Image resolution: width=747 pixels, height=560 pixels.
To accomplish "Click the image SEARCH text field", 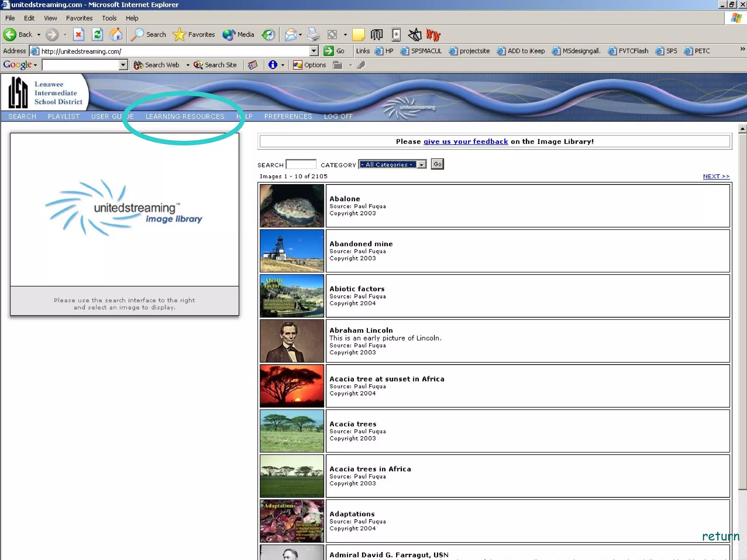I will [x=301, y=164].
